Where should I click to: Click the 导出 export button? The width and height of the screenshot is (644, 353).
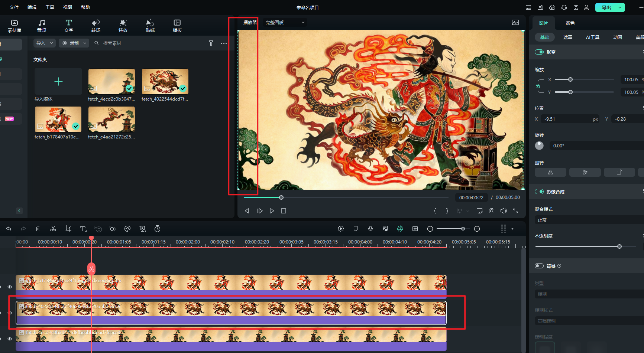point(606,7)
